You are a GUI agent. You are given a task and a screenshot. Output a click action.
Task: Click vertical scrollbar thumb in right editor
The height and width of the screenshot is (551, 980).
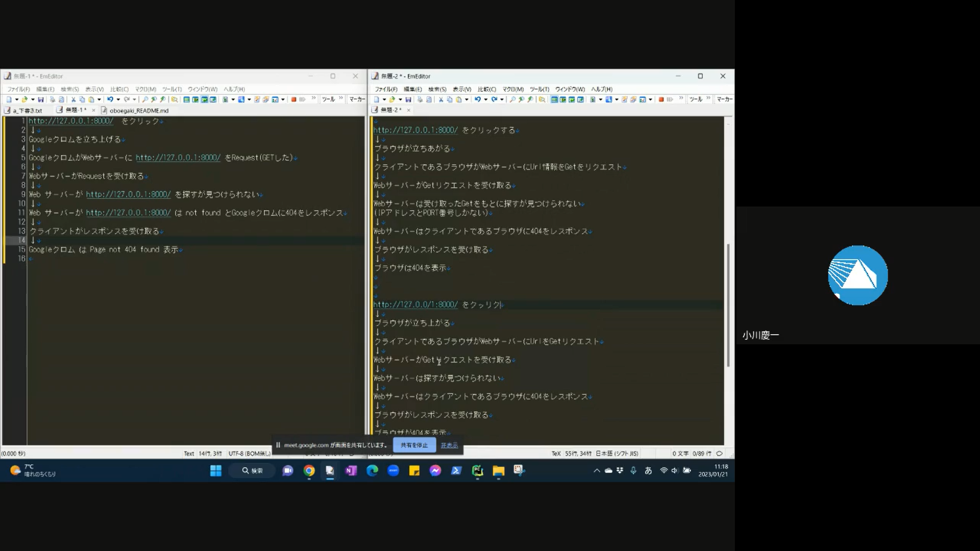(x=728, y=306)
